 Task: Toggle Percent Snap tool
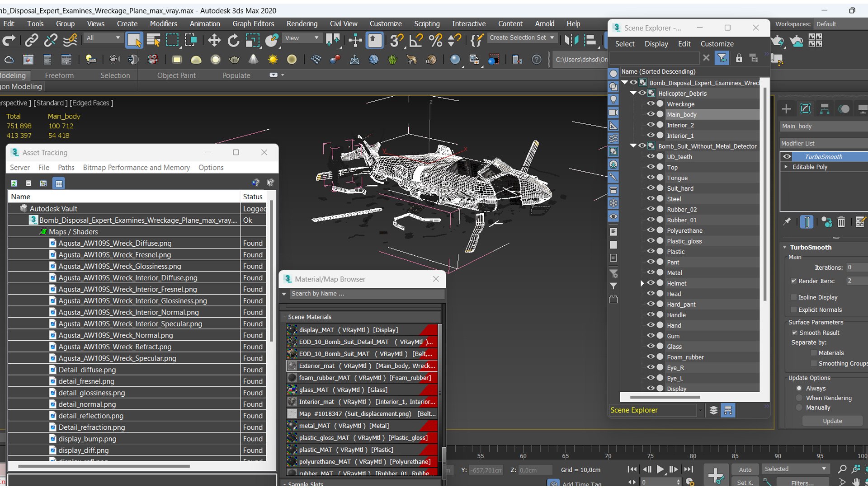pos(435,41)
